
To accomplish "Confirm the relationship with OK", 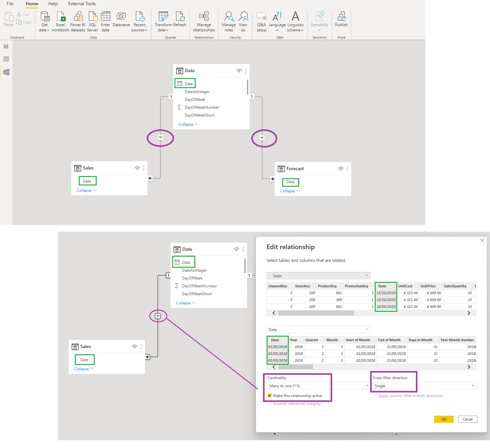I will click(444, 419).
